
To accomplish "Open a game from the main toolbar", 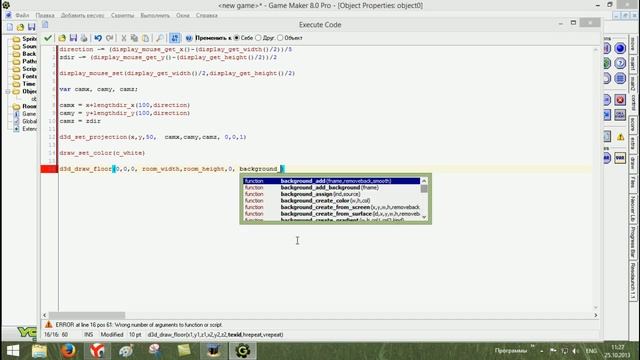I will pos(20,27).
